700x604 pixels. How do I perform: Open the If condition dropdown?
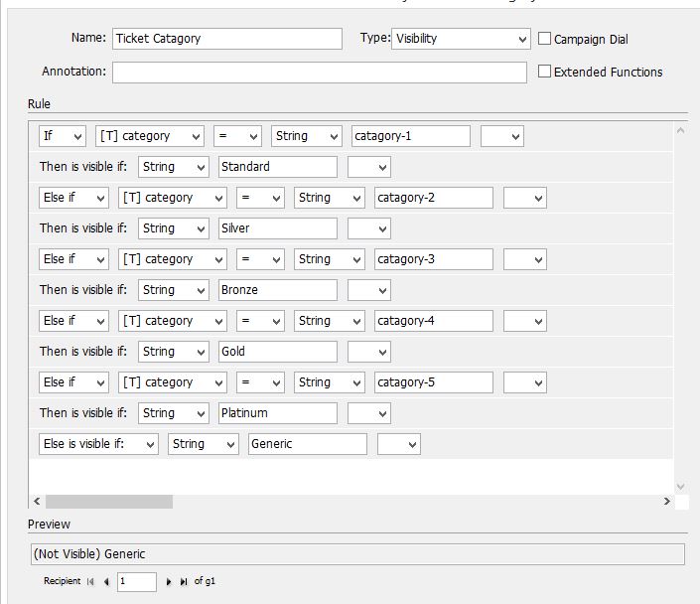click(x=63, y=136)
